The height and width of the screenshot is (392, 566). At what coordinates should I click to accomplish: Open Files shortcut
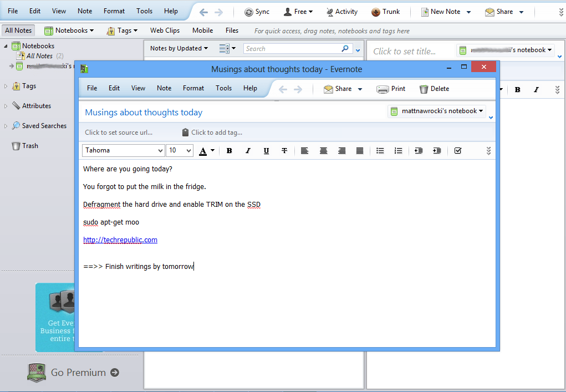(x=232, y=30)
